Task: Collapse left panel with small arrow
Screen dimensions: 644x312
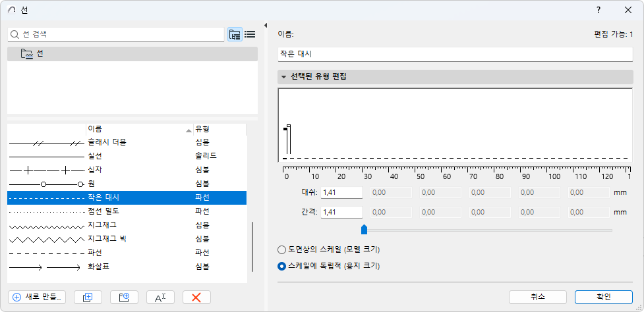Action: pyautogui.click(x=266, y=26)
